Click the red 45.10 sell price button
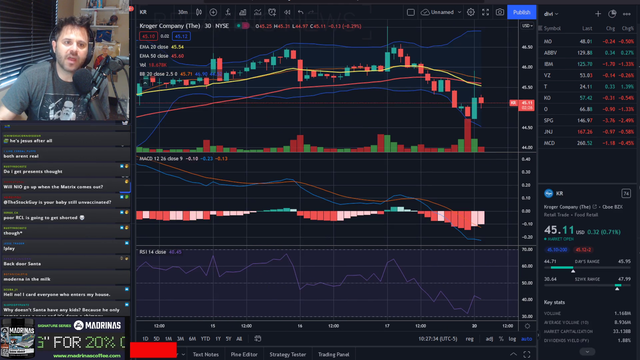 point(148,36)
